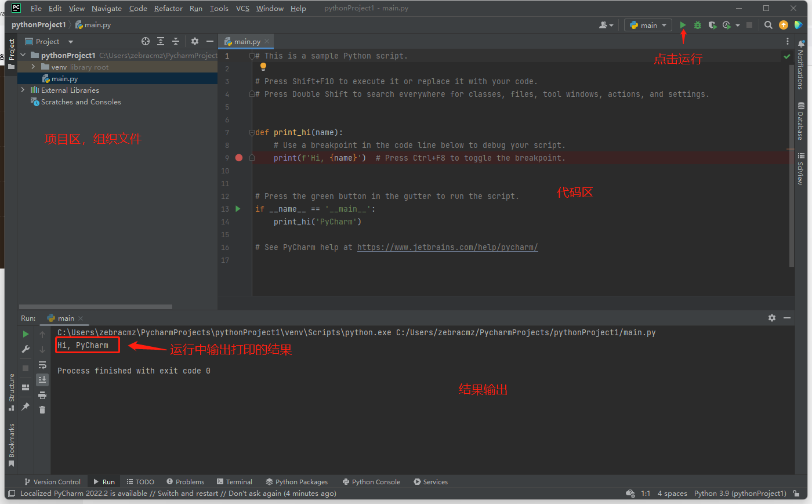
Task: Open Run panel settings gear
Action: tap(772, 318)
